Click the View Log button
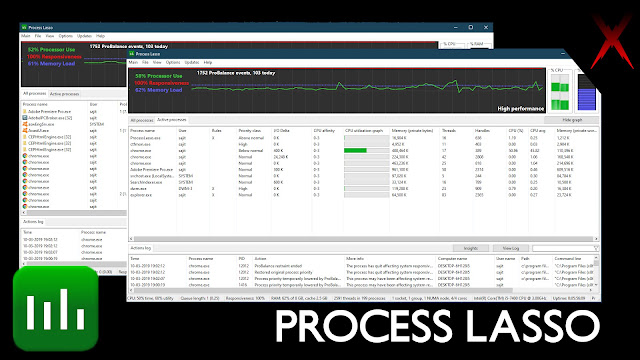This screenshot has width=640, height=360. [x=511, y=248]
